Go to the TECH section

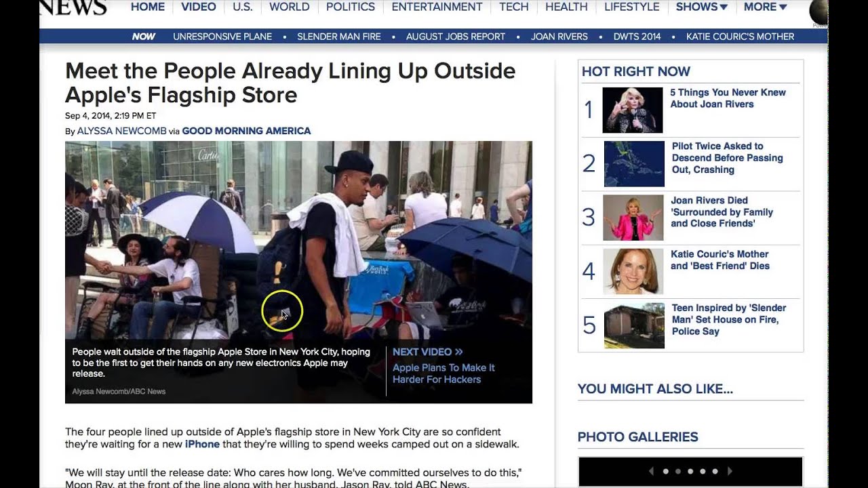(514, 7)
